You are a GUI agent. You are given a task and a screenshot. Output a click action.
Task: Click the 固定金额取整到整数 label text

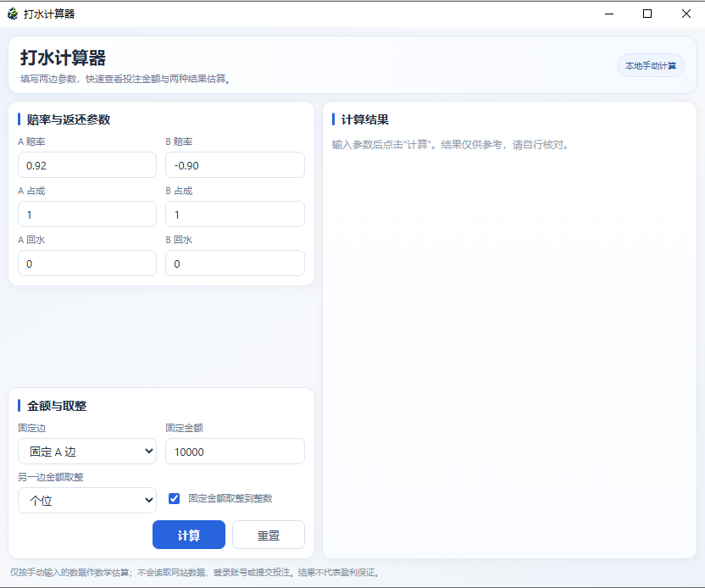(x=230, y=498)
